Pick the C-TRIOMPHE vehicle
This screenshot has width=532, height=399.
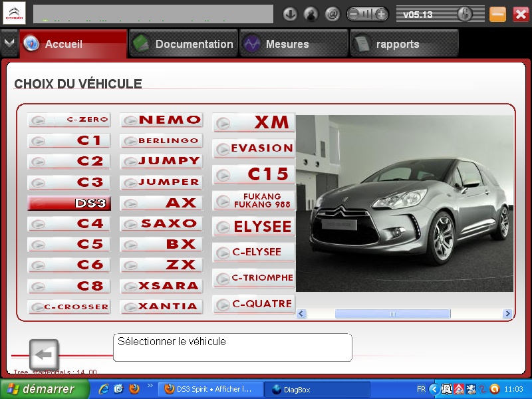click(x=254, y=278)
